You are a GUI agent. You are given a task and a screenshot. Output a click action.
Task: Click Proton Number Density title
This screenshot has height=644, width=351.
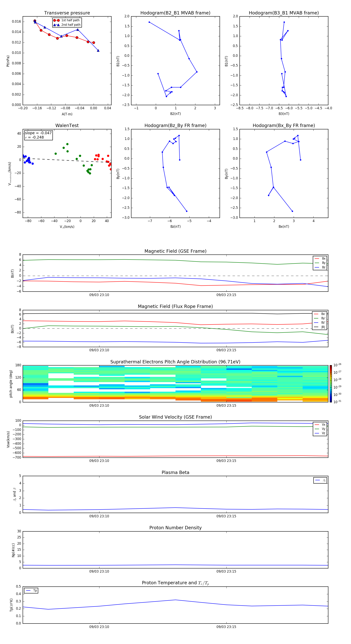coord(175,528)
